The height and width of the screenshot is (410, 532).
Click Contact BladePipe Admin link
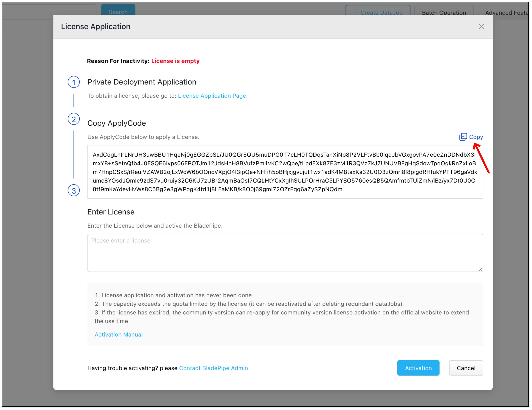[213, 368]
